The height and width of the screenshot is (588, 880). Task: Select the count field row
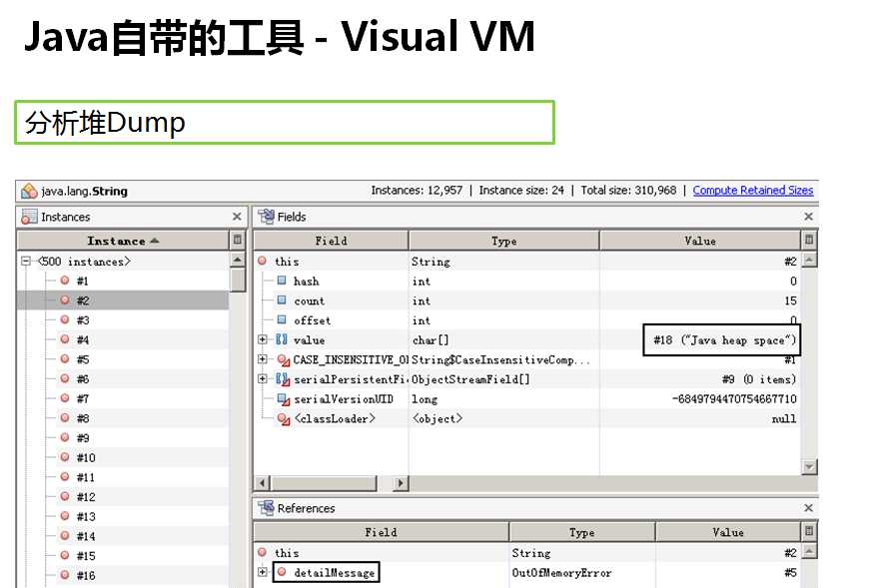[x=527, y=300]
